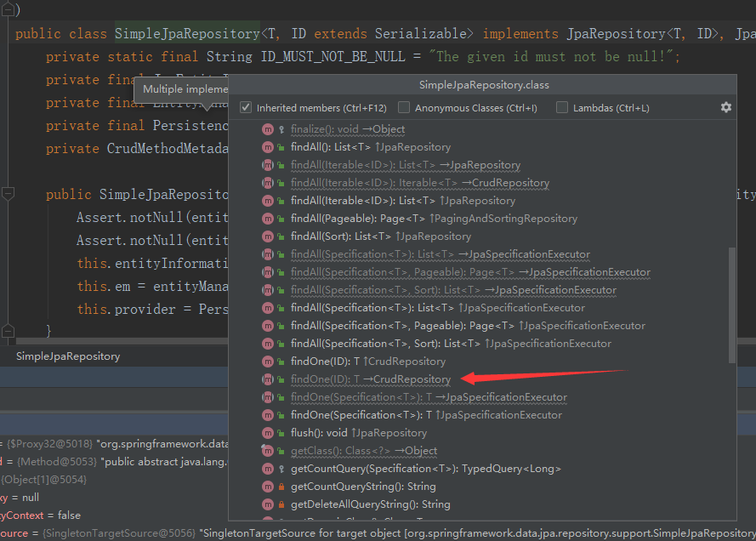Select findAll(Specification<T>, Sort) ↑JpaSpecificationExecutor row
The image size is (756, 541).
(x=482, y=344)
